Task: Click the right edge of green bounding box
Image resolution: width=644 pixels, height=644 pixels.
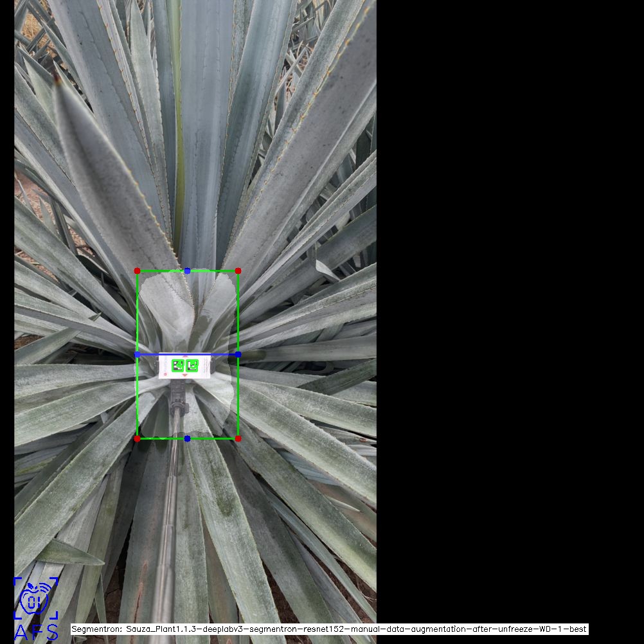Action: pos(238,398)
